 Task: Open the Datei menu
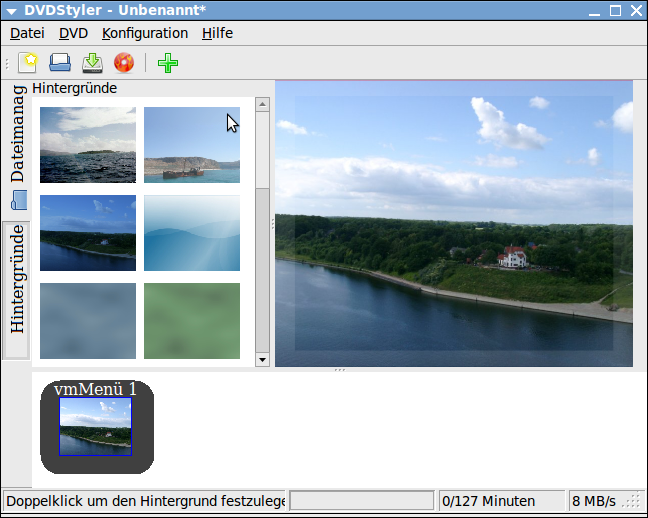click(x=27, y=33)
